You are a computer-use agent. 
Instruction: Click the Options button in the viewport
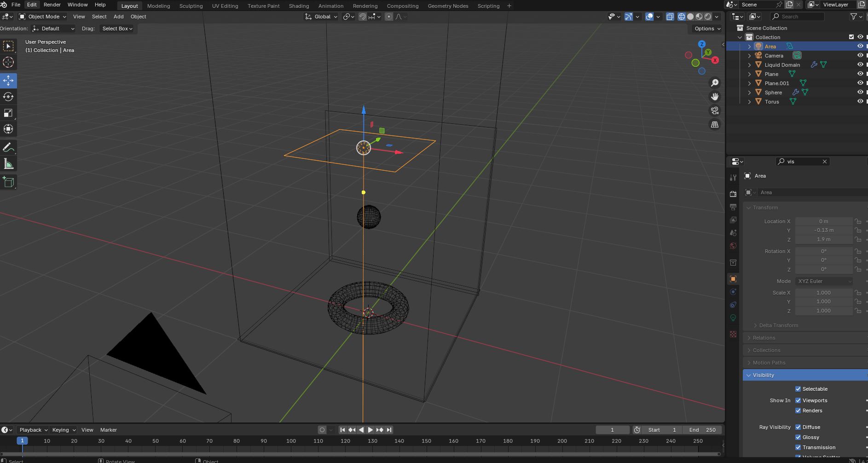point(707,29)
